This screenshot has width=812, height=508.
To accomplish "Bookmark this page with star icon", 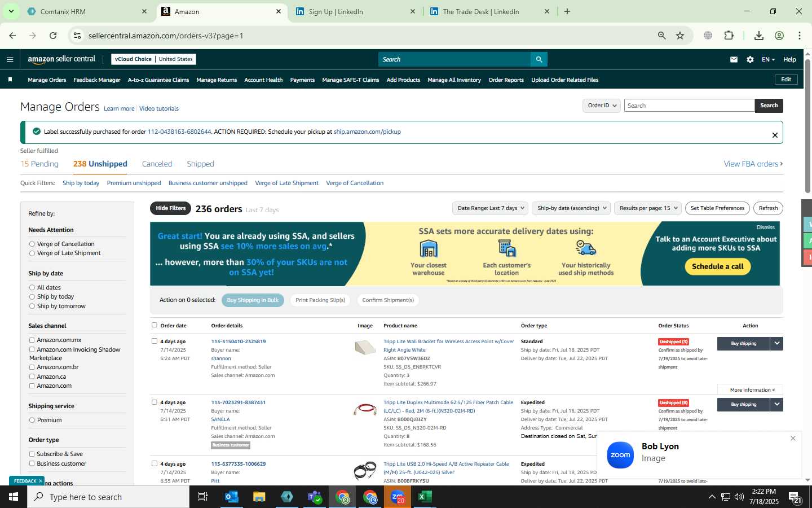I will [x=680, y=36].
